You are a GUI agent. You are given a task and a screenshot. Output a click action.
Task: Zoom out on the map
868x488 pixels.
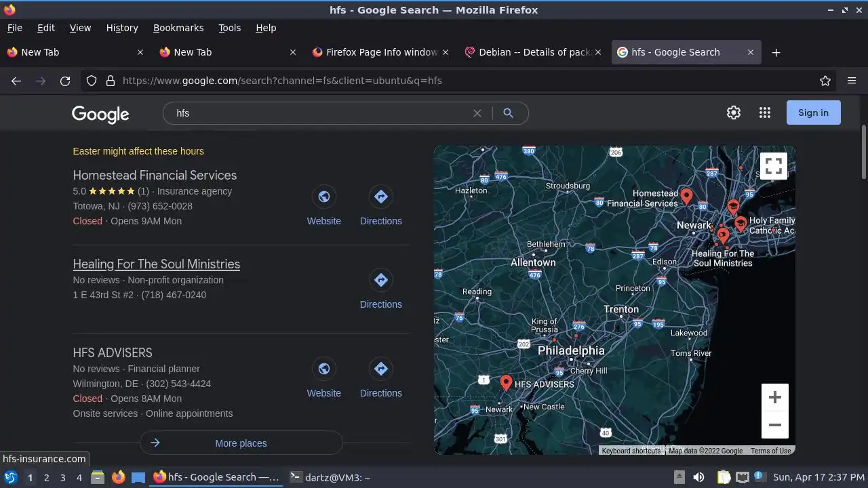tap(774, 425)
